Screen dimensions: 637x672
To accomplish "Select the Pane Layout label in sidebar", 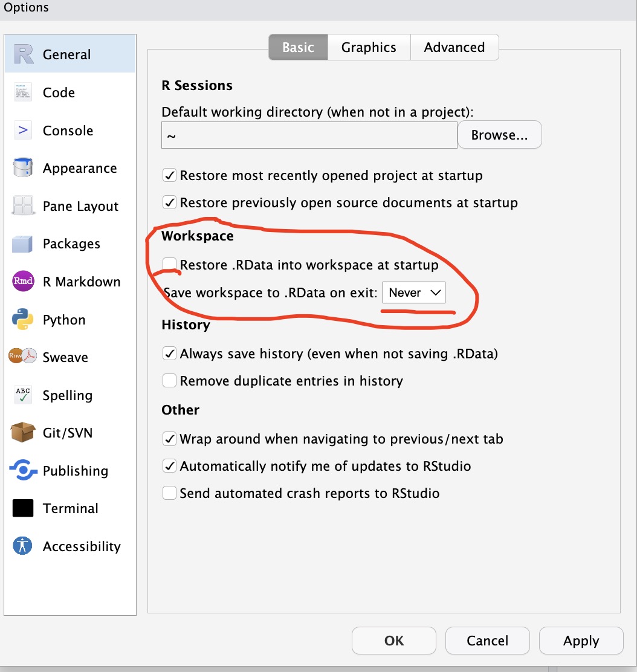I will (80, 207).
